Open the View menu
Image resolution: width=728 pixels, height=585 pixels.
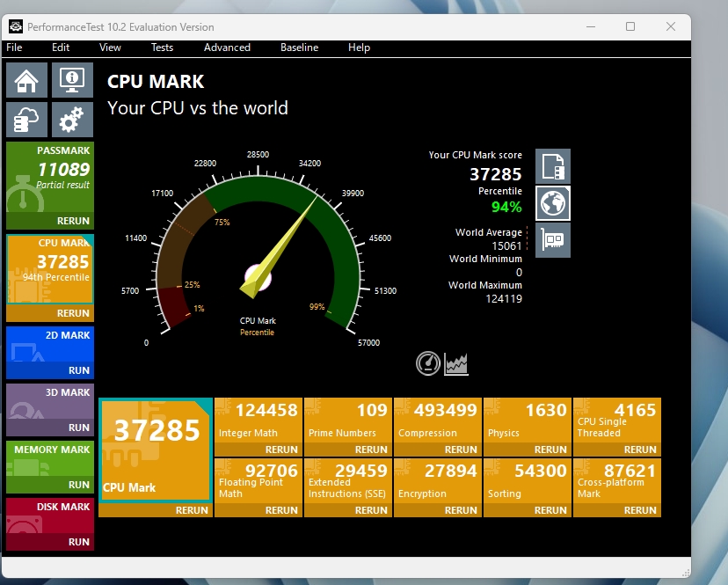click(x=110, y=48)
